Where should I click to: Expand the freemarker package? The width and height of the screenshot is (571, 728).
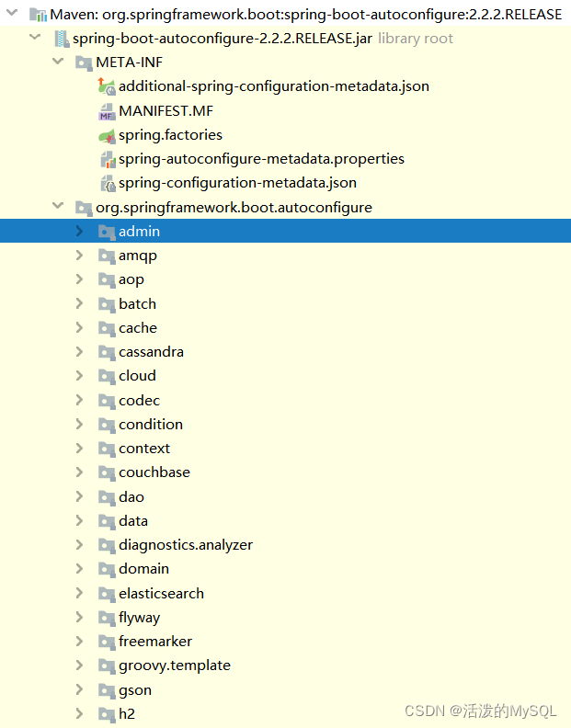tap(79, 642)
